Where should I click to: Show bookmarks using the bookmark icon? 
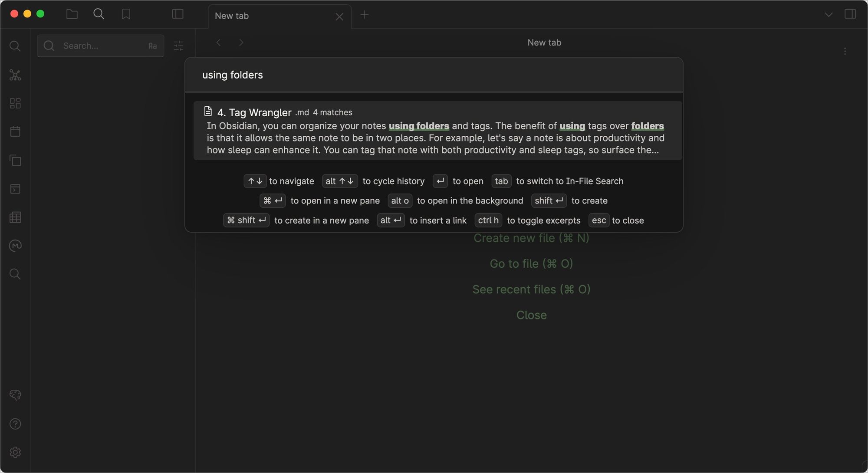point(125,14)
